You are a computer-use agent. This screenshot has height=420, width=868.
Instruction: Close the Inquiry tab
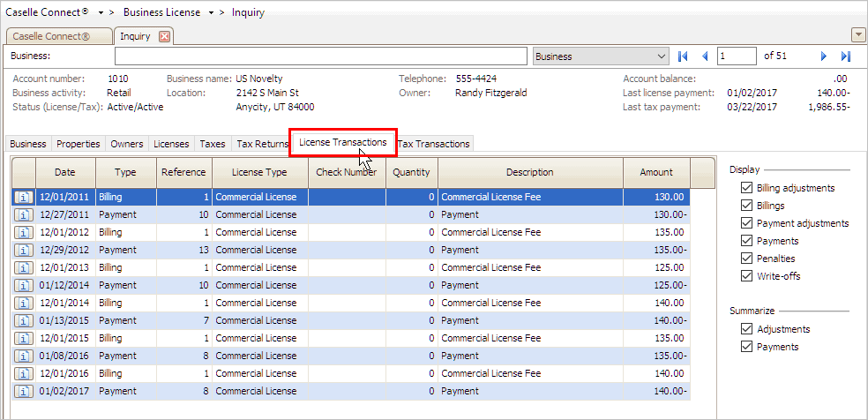(165, 37)
